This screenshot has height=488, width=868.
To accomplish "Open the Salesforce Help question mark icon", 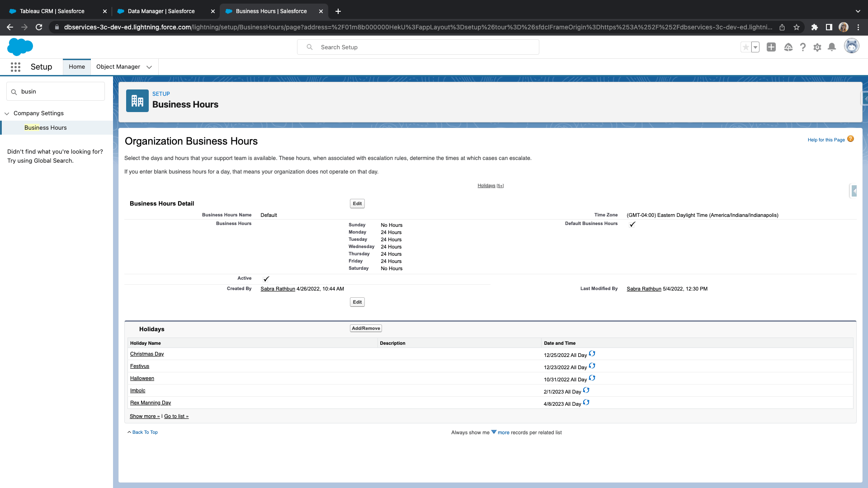I will coord(802,47).
